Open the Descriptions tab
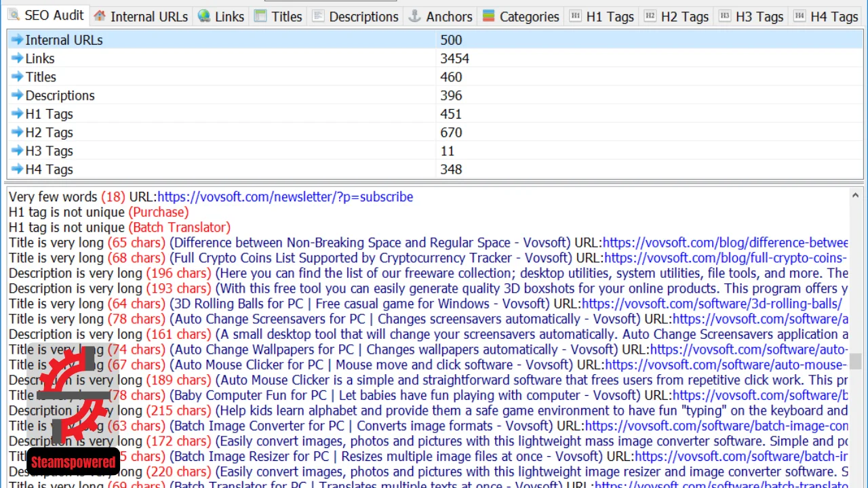The width and height of the screenshot is (868, 488). coord(355,16)
